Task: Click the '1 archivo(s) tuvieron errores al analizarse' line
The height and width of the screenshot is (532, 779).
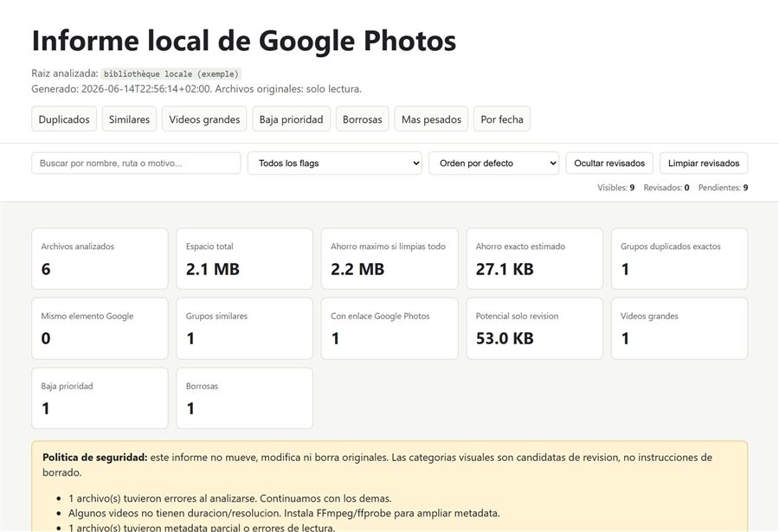Action: 230,498
